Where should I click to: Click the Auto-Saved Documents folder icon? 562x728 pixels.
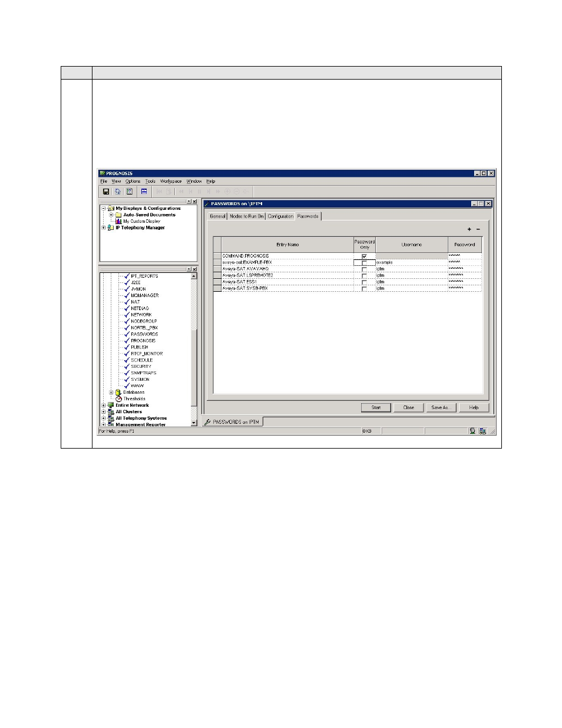coord(118,215)
